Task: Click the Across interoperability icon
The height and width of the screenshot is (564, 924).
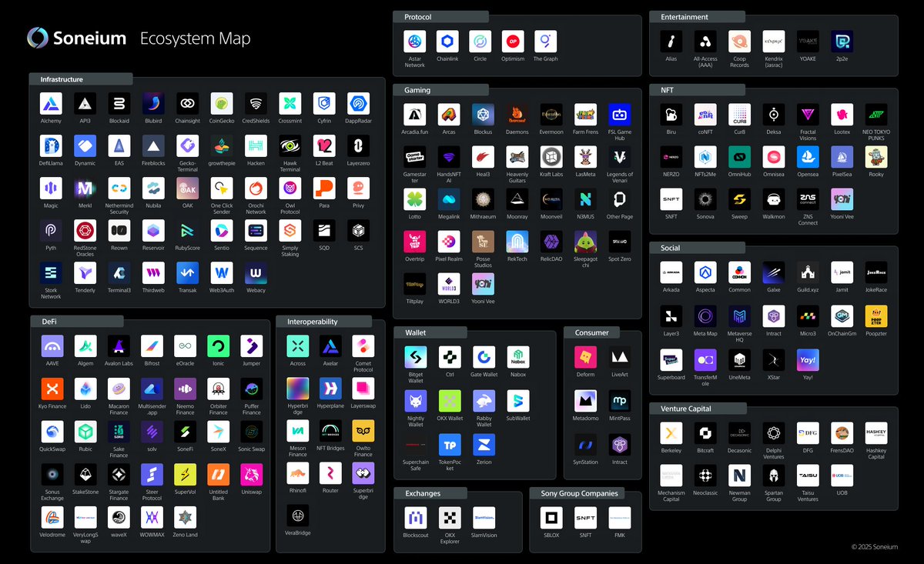Action: (298, 346)
